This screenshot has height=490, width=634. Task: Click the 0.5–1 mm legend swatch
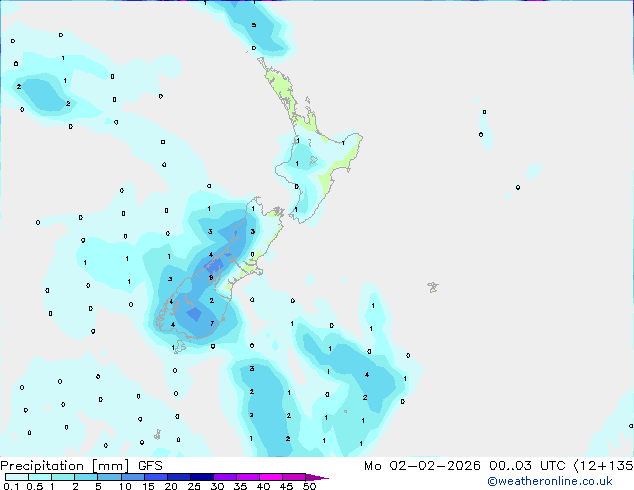click(x=40, y=477)
